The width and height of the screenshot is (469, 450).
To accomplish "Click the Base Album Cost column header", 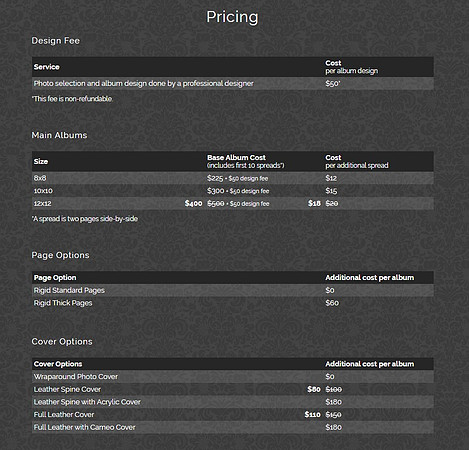I will click(245, 161).
